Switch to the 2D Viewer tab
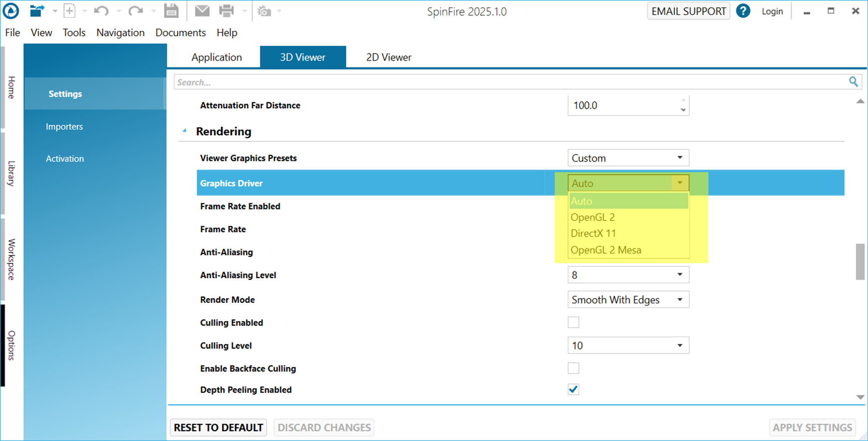The height and width of the screenshot is (441, 868). pyautogui.click(x=388, y=57)
